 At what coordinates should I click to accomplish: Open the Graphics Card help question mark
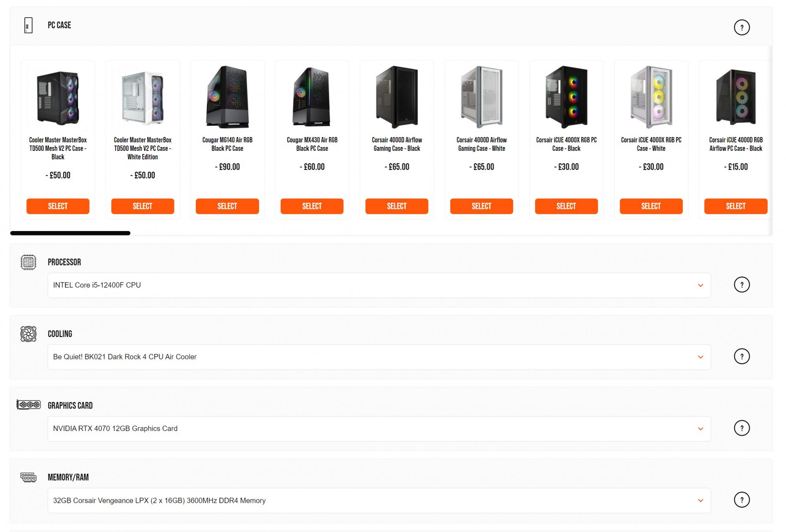742,428
